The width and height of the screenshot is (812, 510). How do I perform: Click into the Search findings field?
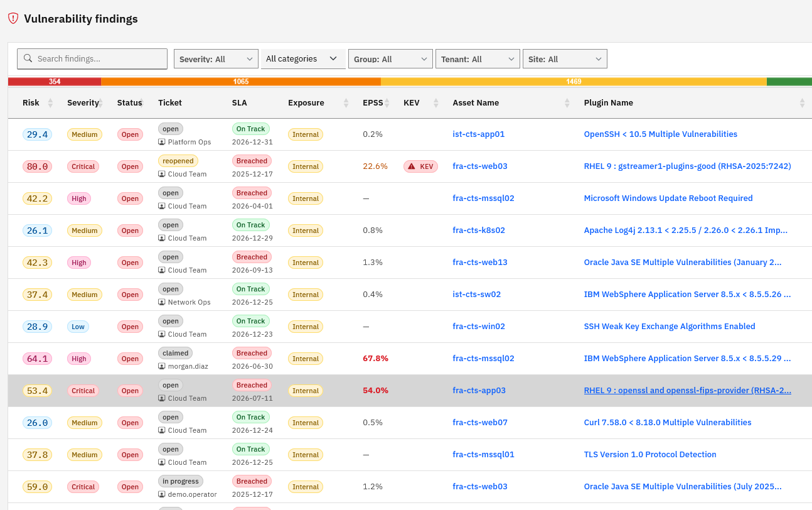92,58
